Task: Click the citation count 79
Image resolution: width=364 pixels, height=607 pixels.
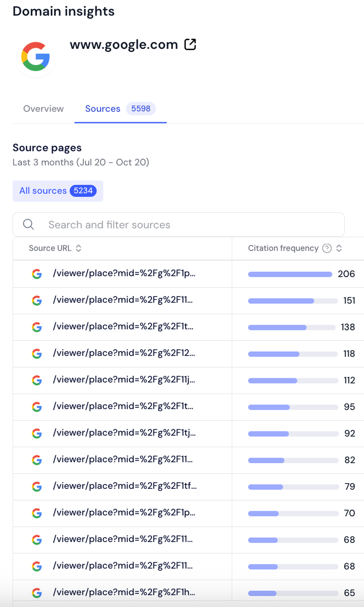Action: [x=350, y=487]
